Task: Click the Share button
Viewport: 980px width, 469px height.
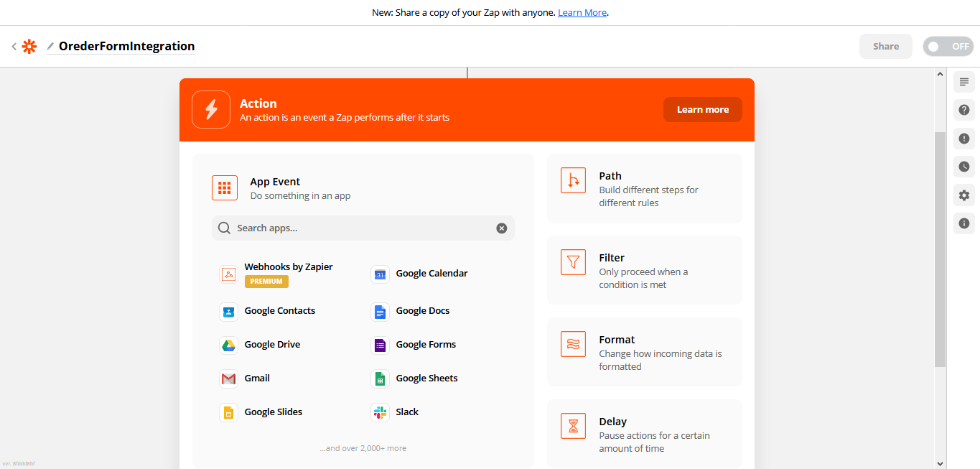Action: tap(885, 47)
